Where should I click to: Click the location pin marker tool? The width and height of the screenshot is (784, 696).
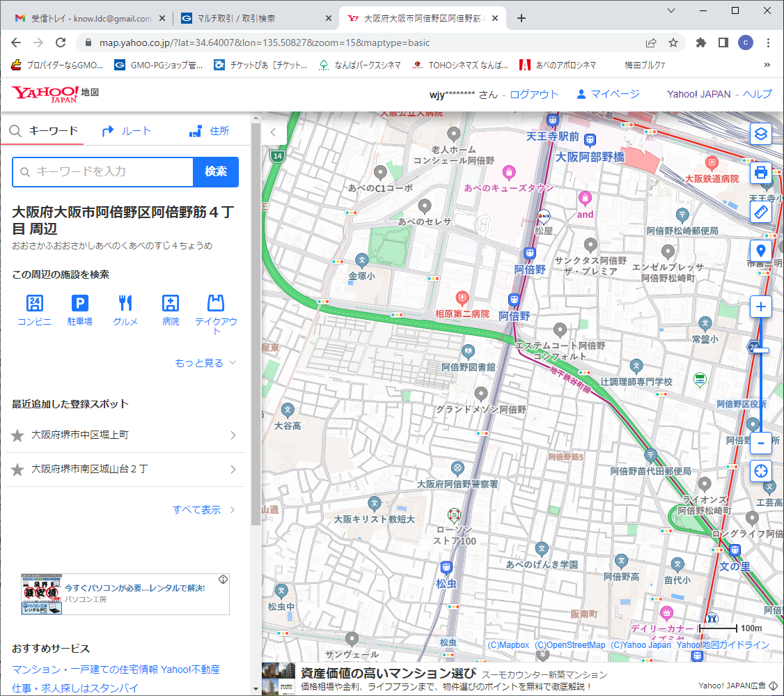(761, 251)
